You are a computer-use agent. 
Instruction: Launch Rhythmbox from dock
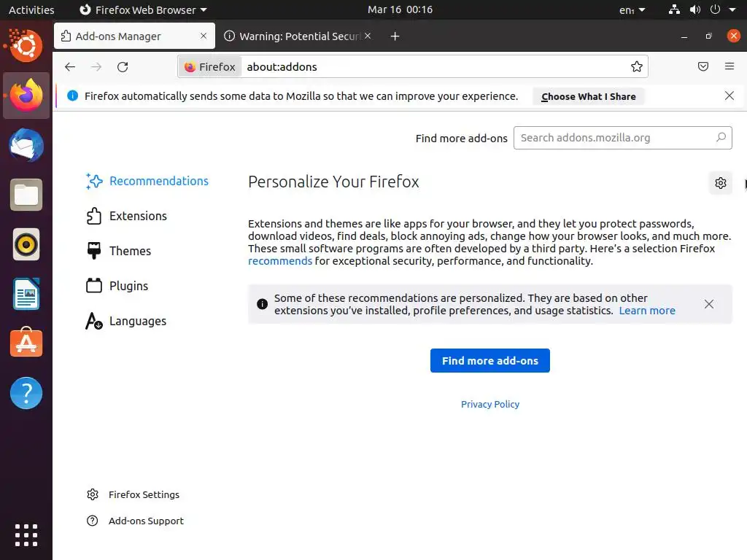[x=26, y=245]
